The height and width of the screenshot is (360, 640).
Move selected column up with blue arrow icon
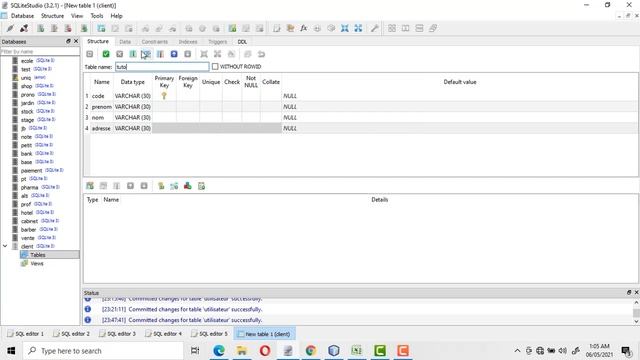point(174,54)
